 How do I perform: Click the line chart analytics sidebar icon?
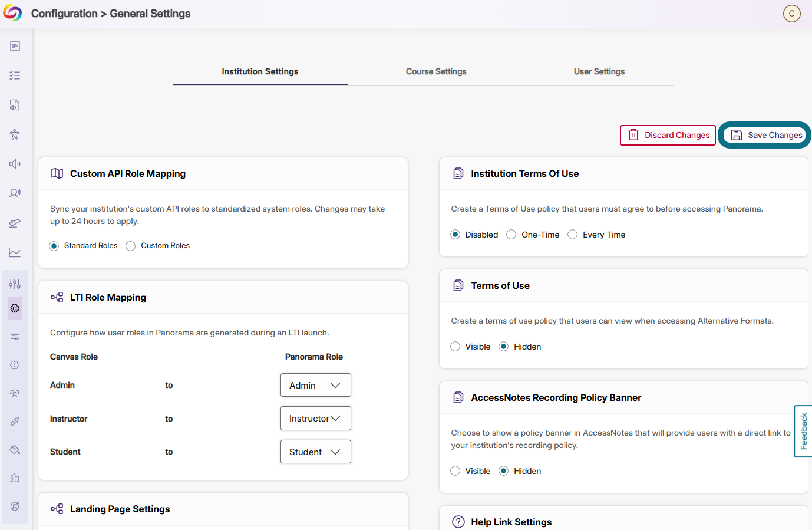click(15, 252)
